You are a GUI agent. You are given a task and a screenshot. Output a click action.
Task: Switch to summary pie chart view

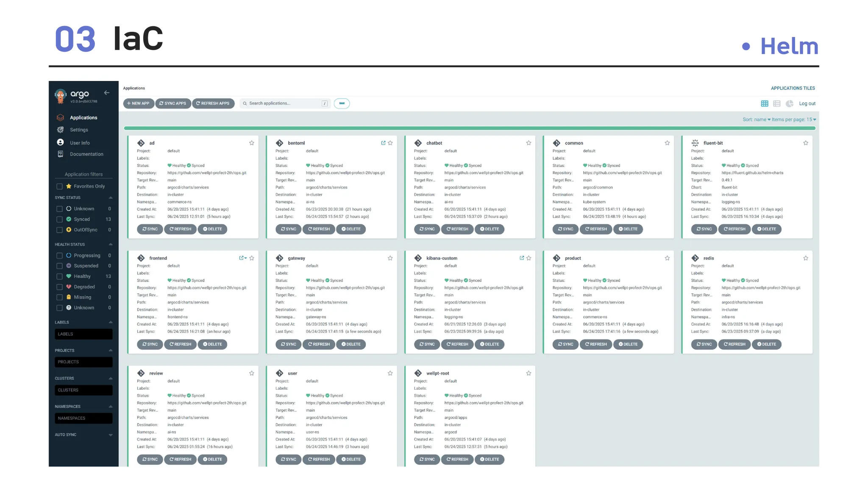point(789,103)
